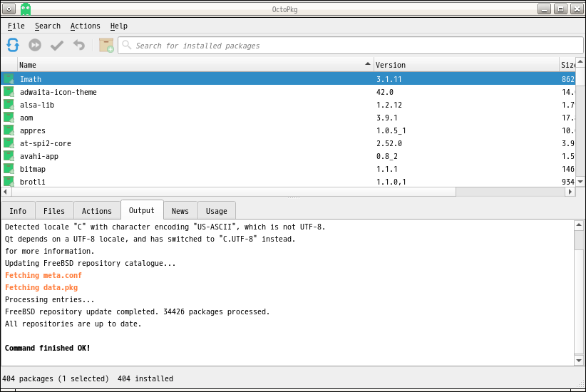Screen dimensions: 586x392
Task: Open the Actions menu
Action: click(x=86, y=26)
